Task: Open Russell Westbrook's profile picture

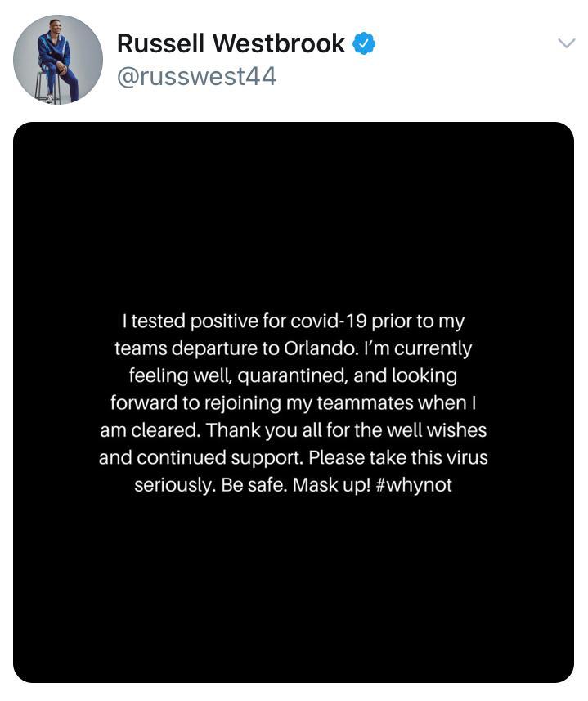Action: (x=58, y=60)
